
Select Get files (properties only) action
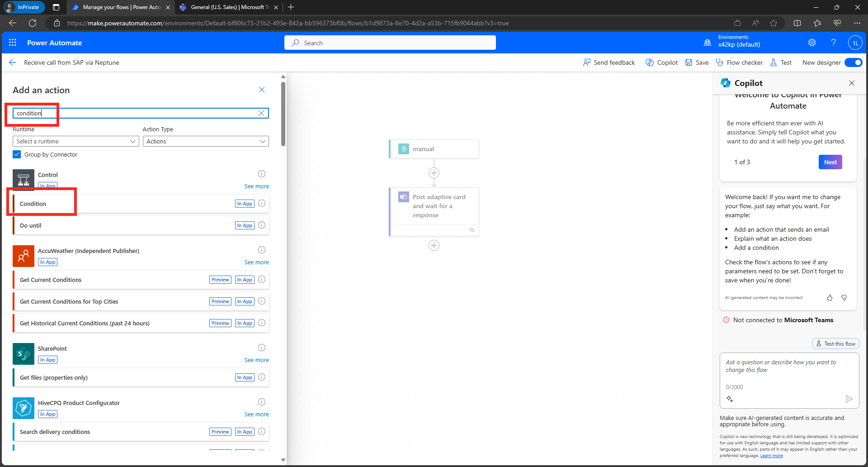[141, 377]
